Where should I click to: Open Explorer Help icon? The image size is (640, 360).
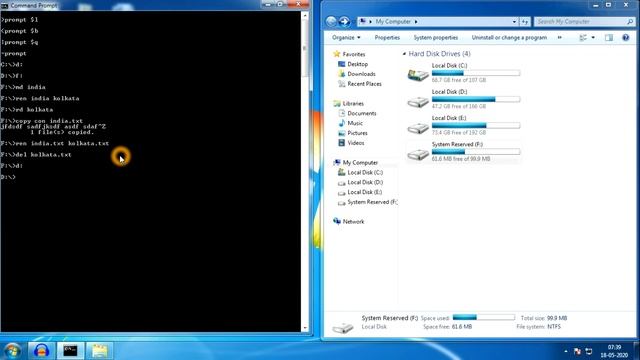point(625,38)
